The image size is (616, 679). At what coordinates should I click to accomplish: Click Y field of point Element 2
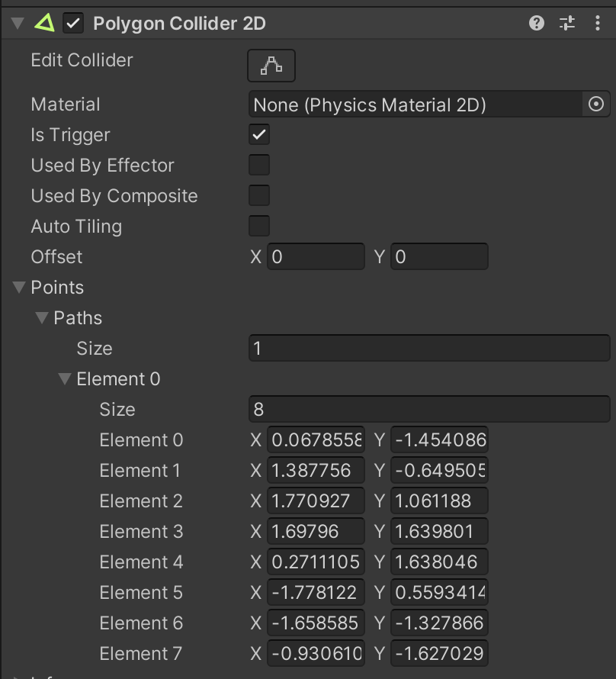(439, 501)
